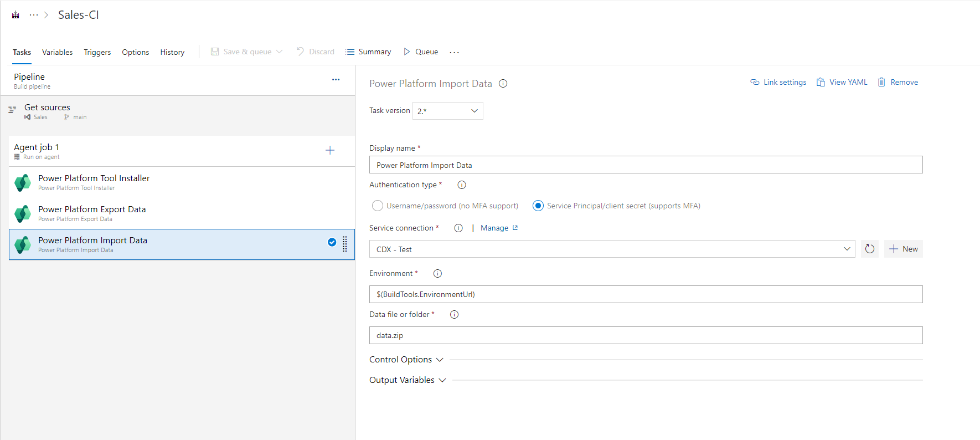The width and height of the screenshot is (980, 440).
Task: Open the Task version dropdown
Action: [448, 111]
